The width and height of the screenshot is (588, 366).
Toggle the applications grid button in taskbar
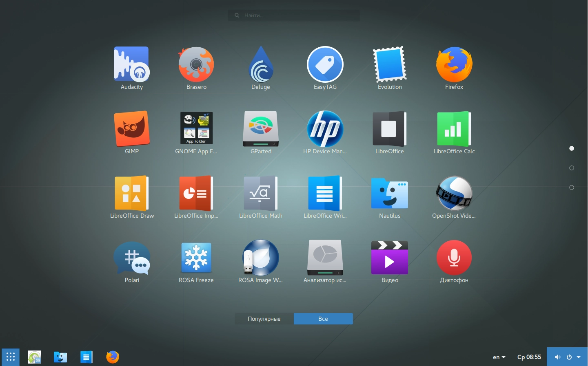[x=11, y=357]
